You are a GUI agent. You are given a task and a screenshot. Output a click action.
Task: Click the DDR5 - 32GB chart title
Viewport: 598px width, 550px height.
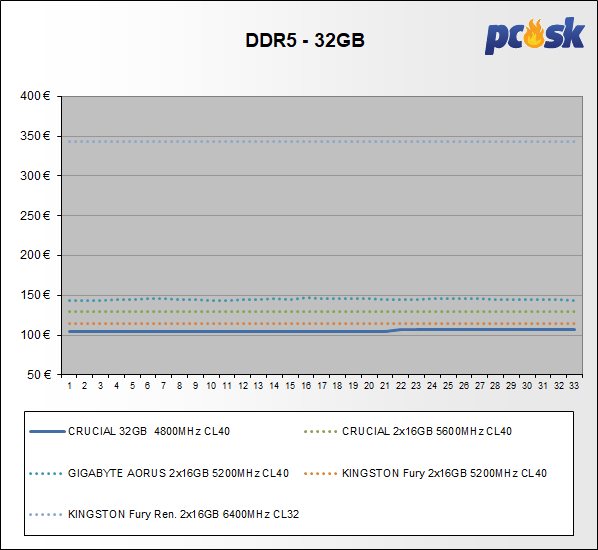point(305,40)
